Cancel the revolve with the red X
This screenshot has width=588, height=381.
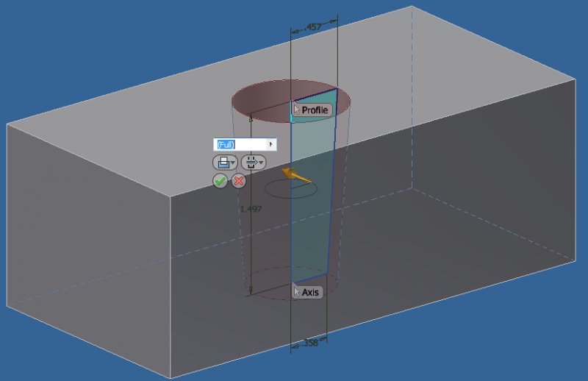(238, 181)
